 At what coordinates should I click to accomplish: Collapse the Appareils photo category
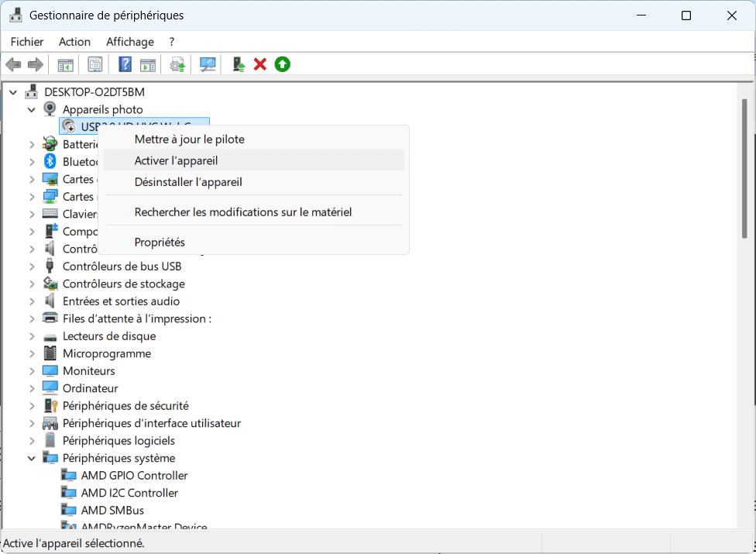(32, 109)
